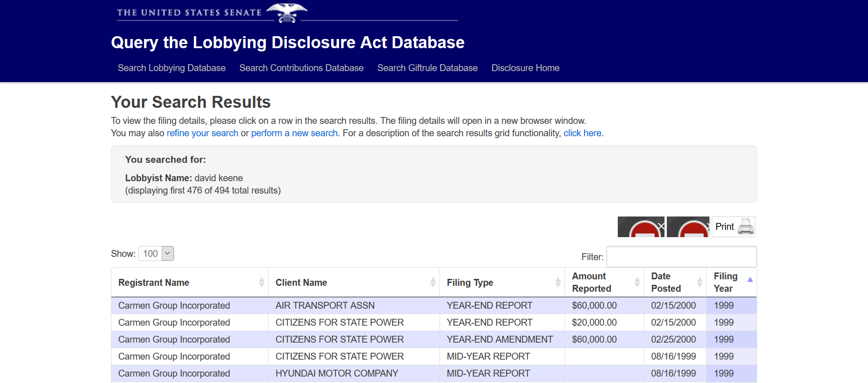This screenshot has width=868, height=383.
Task: Click Lobbyist Name david keene text
Action: coord(184,178)
